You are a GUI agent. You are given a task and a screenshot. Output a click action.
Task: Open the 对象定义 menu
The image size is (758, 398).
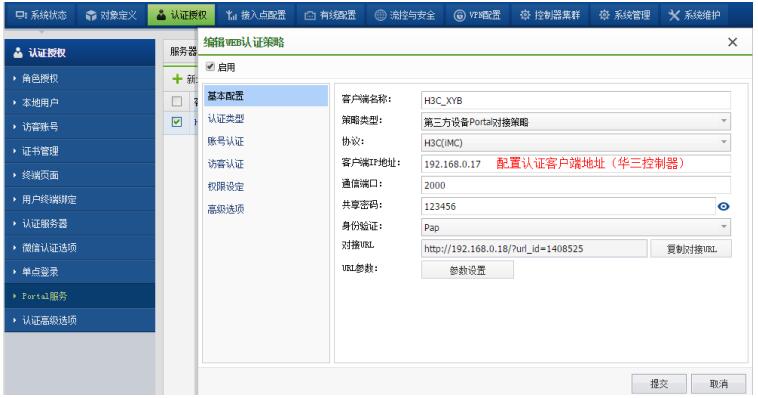pos(111,15)
